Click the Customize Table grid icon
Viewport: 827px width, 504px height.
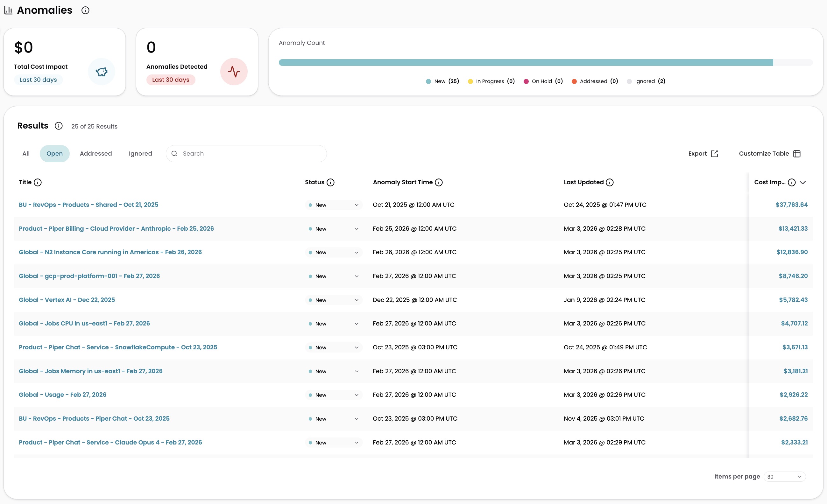point(797,154)
